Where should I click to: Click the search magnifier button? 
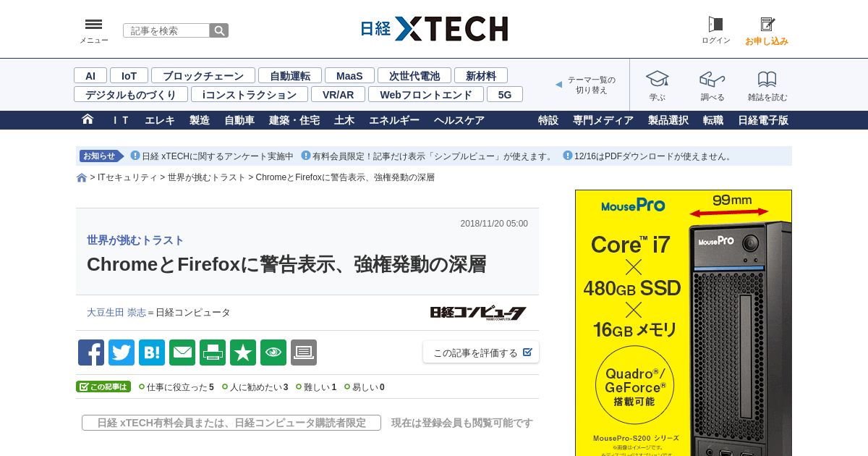(x=219, y=30)
